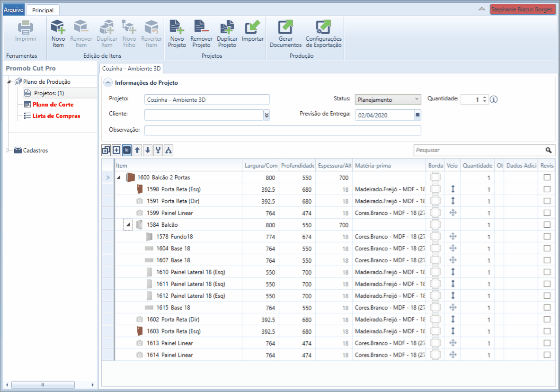Click the Importar icon
The height and width of the screenshot is (392, 560).
coord(252,27)
